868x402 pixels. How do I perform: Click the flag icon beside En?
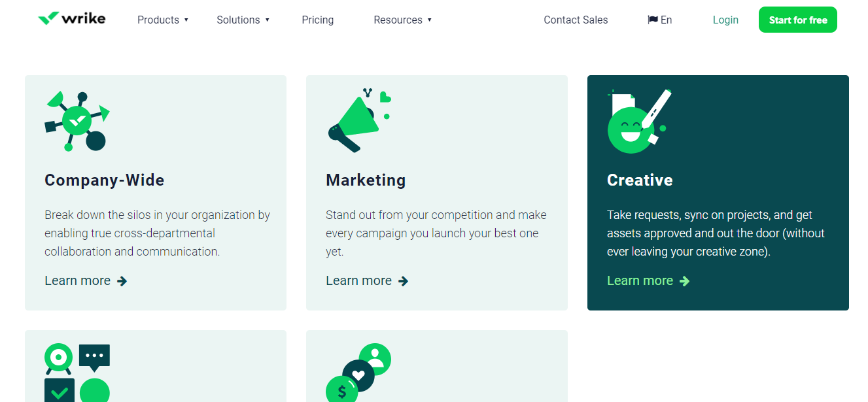(x=653, y=20)
